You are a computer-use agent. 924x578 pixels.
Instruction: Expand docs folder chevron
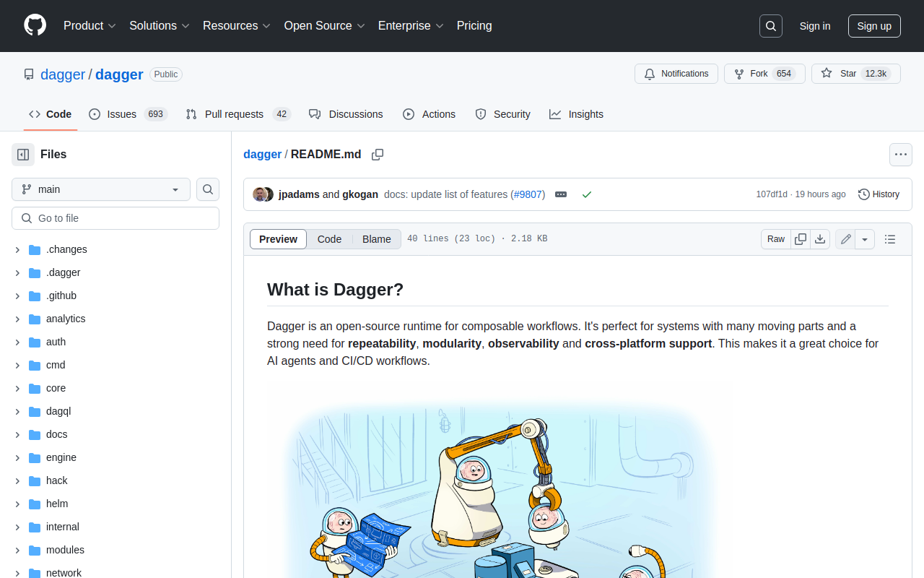point(17,435)
